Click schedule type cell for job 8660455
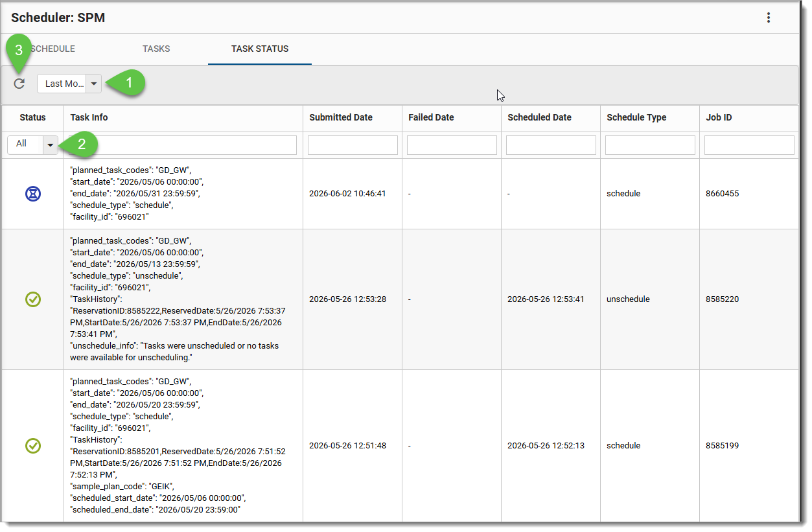Image resolution: width=812 pixels, height=532 pixels. click(623, 194)
